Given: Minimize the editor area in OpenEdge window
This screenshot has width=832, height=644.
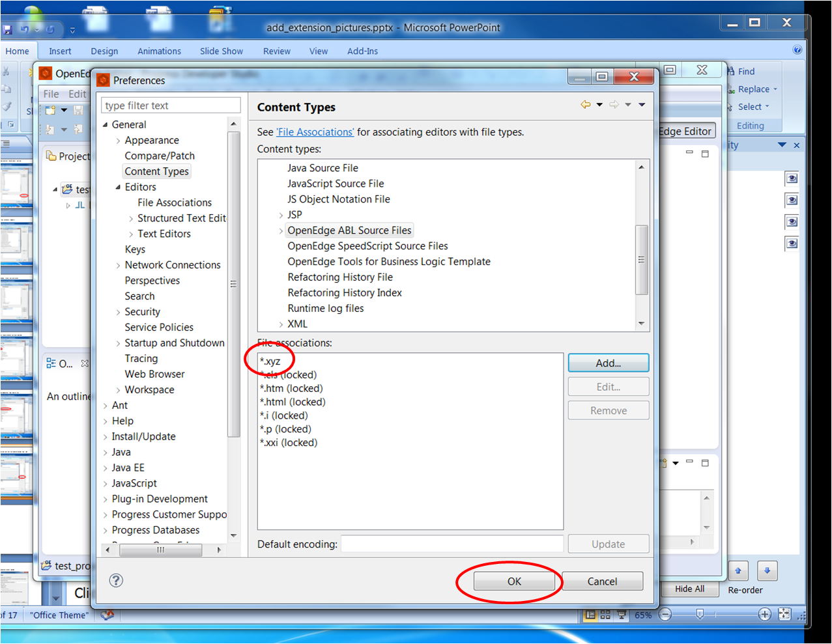Looking at the screenshot, I should [689, 153].
